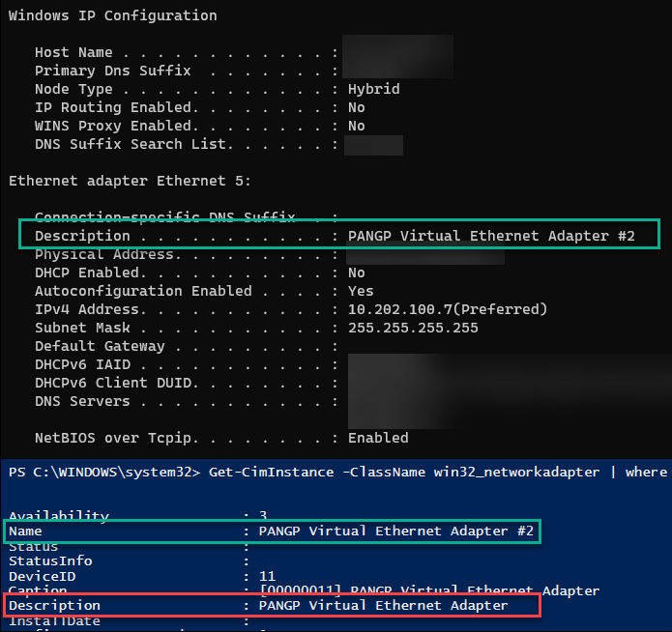The width and height of the screenshot is (672, 632).
Task: Click the 'Windows IP Configuration' heading text
Action: click(x=113, y=15)
